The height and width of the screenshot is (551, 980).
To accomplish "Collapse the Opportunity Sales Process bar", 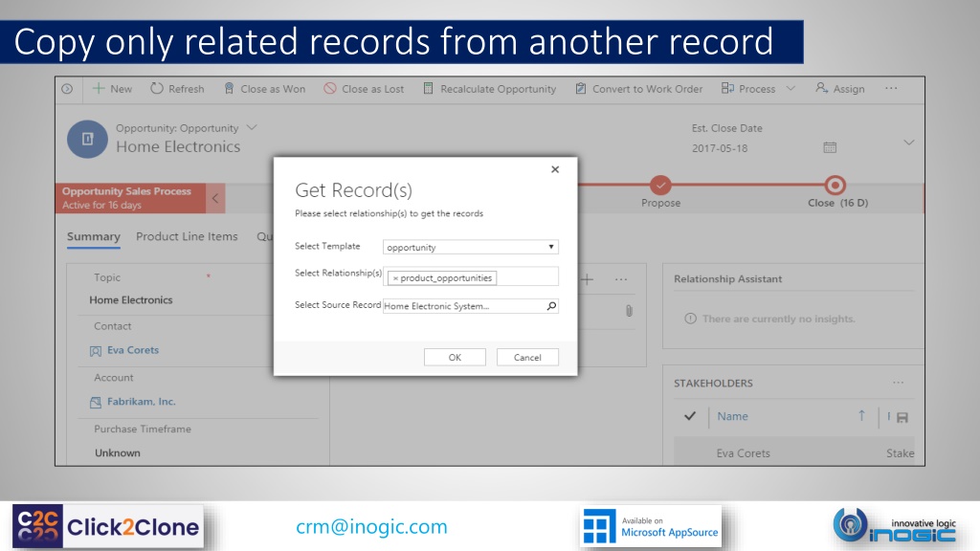I will 215,199.
